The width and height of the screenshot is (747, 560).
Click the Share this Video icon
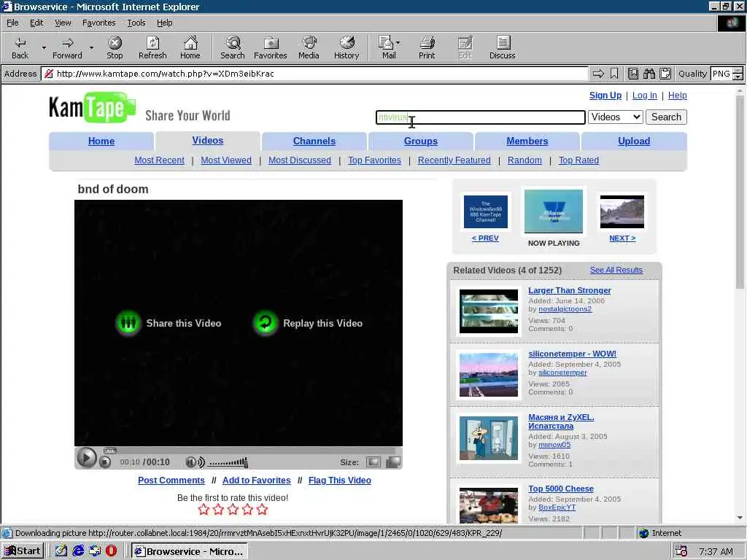coord(128,323)
